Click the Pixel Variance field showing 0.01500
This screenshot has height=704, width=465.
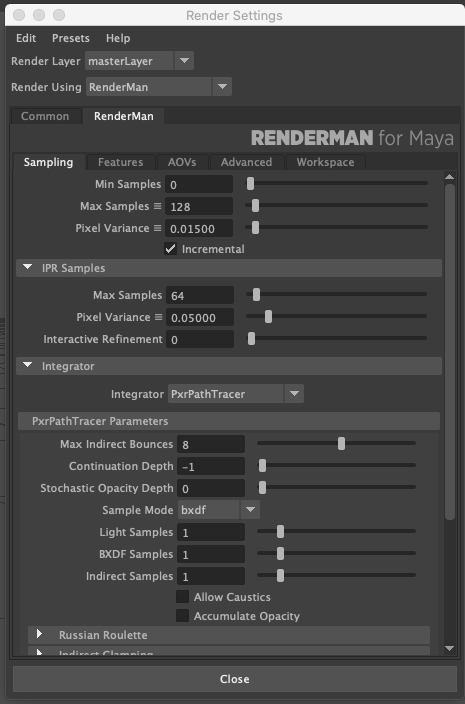click(199, 229)
